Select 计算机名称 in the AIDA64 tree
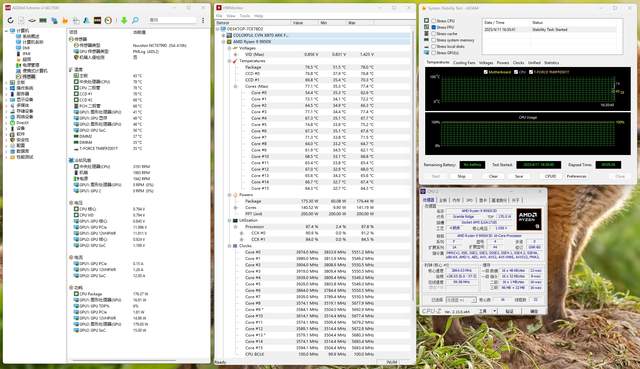This screenshot has width=640, height=369. [x=33, y=42]
